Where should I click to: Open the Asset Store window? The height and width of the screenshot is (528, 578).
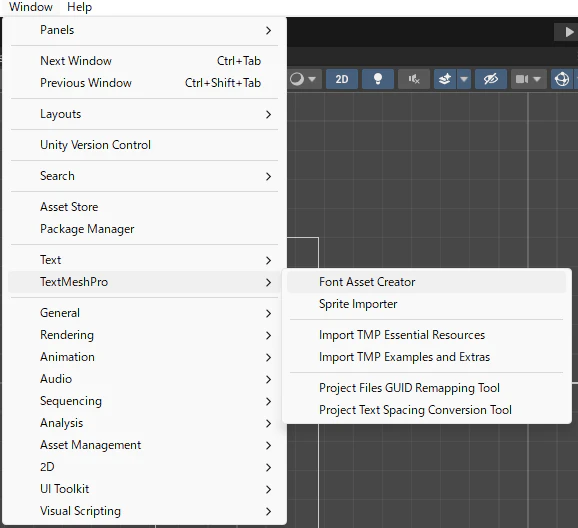click(144, 207)
